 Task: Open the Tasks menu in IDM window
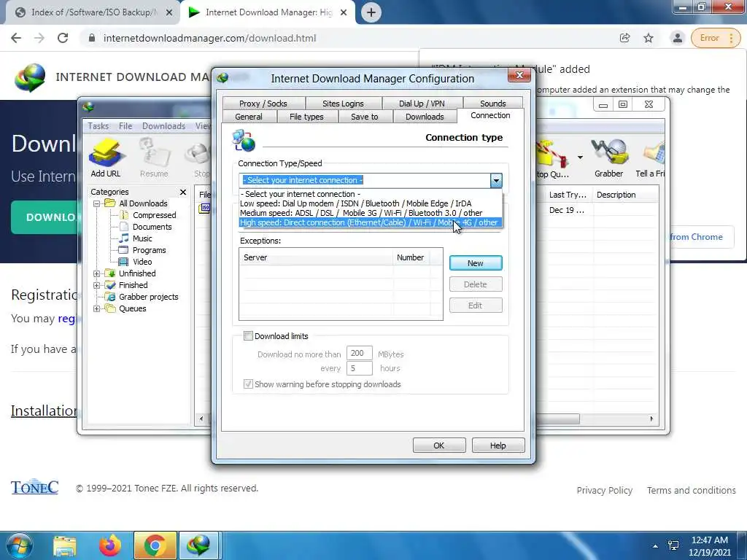tap(98, 125)
